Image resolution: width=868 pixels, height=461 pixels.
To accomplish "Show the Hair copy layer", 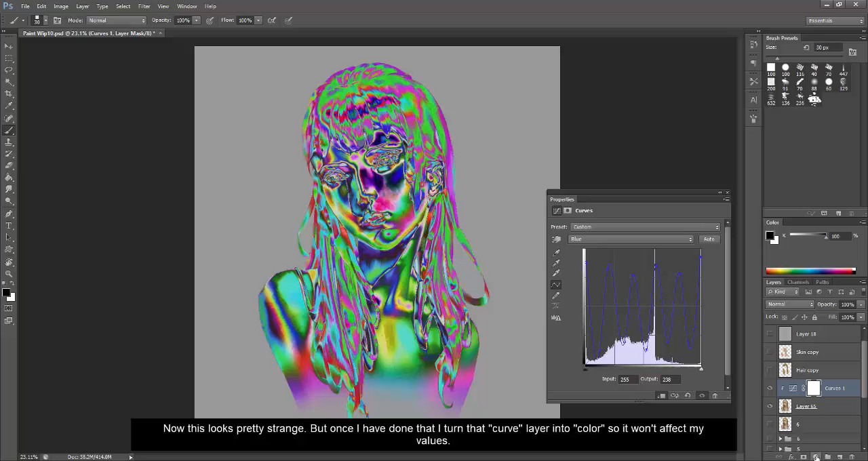I will click(770, 370).
